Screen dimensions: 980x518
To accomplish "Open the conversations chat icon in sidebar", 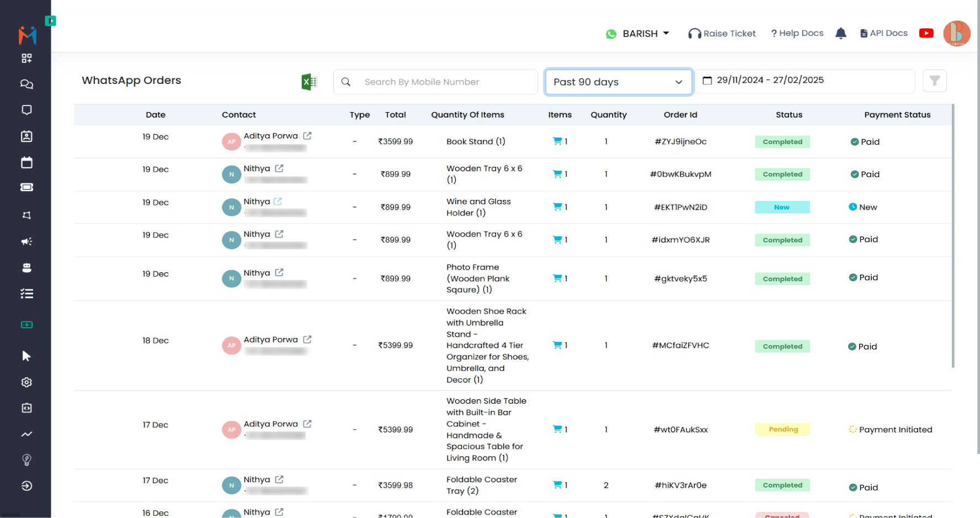I will click(x=26, y=84).
